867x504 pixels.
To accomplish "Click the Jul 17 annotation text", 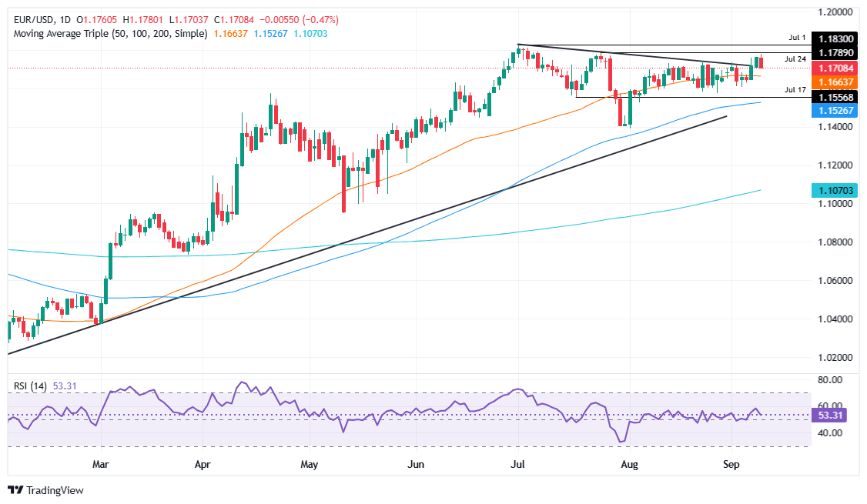I will (795, 89).
